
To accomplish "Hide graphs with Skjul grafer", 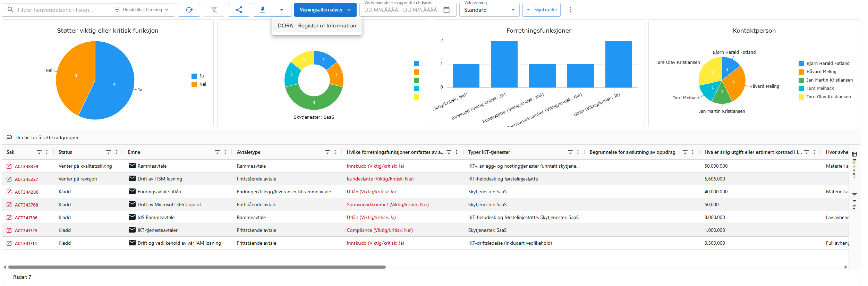I will tap(541, 10).
